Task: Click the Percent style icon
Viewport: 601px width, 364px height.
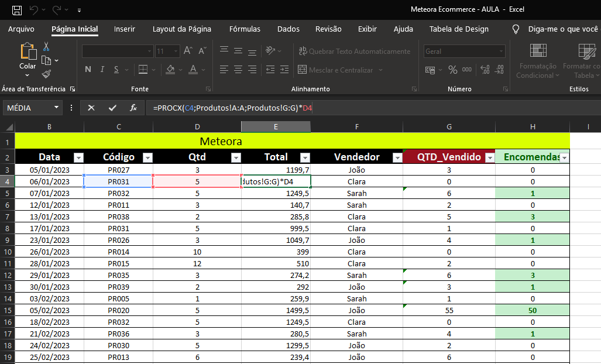Action: coord(453,70)
